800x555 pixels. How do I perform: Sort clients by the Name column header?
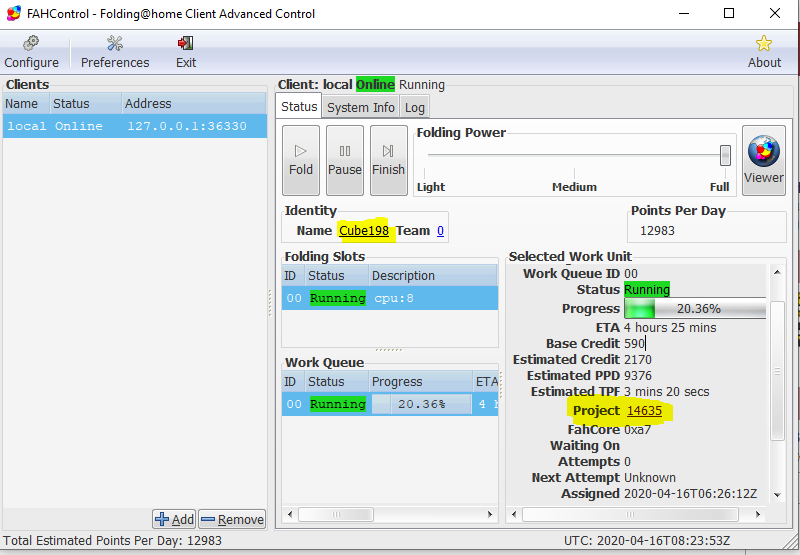[x=26, y=104]
